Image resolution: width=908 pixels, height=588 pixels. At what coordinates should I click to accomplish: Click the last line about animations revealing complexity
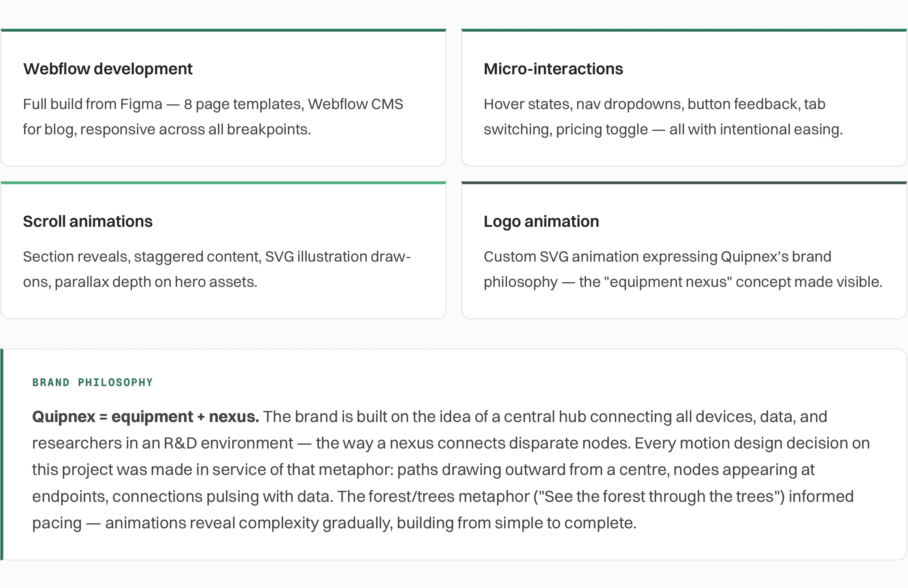point(334,523)
